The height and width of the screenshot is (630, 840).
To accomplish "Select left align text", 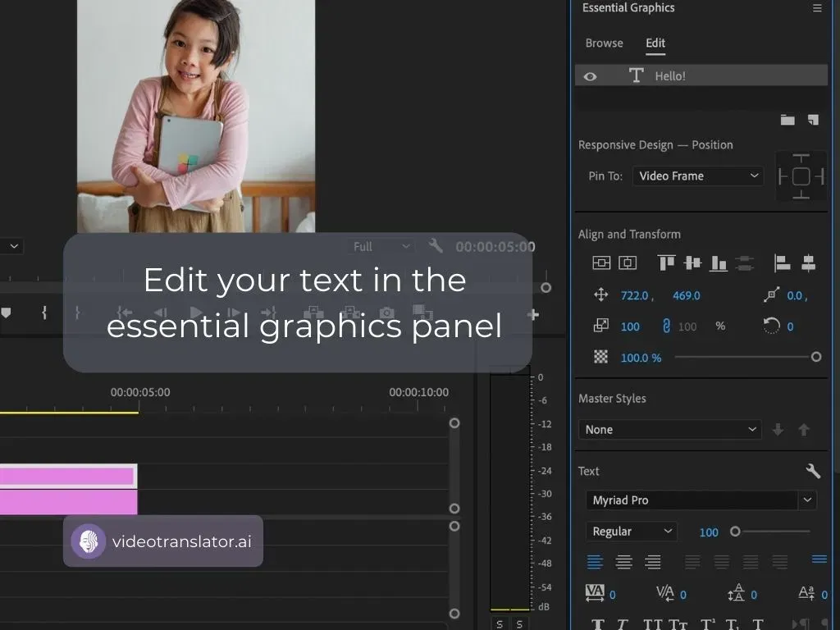I will click(x=595, y=562).
